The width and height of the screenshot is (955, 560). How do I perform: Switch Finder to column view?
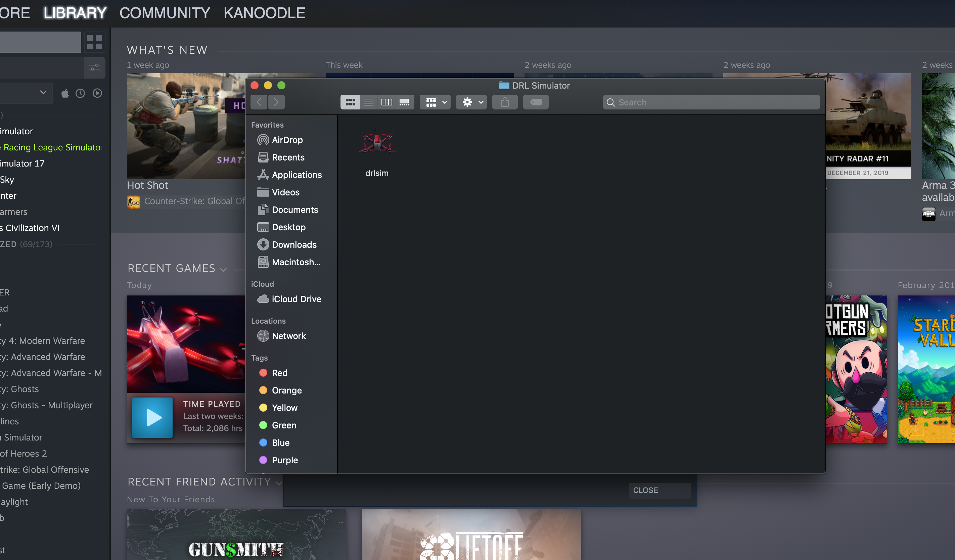[386, 102]
